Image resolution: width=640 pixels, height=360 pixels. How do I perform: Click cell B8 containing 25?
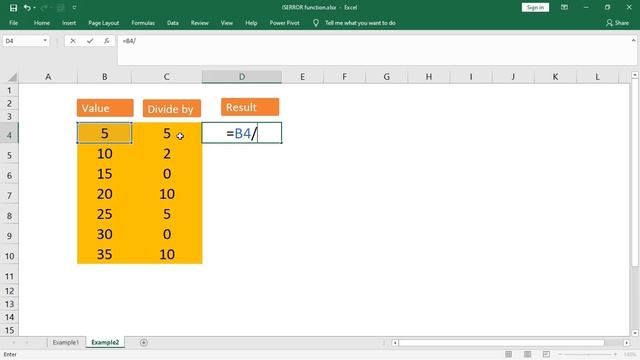click(104, 214)
